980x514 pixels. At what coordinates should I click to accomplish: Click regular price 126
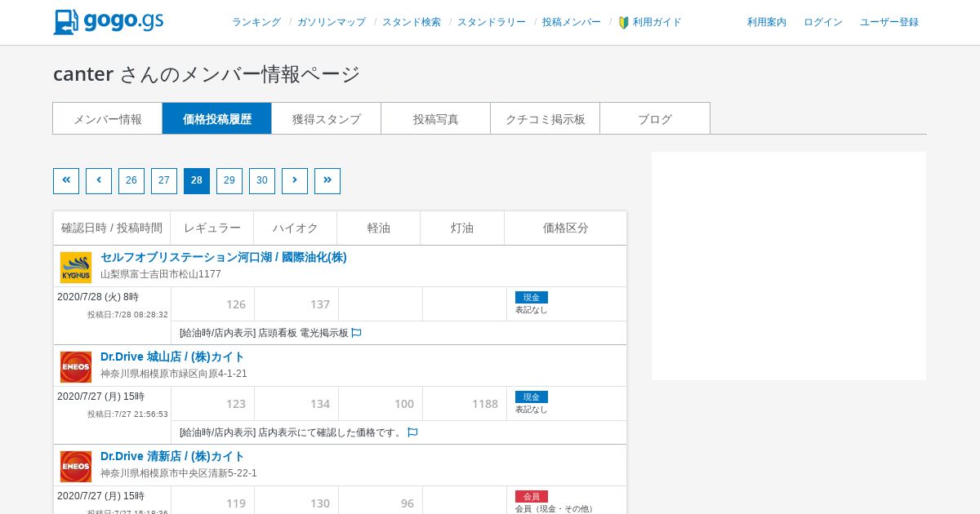(236, 304)
